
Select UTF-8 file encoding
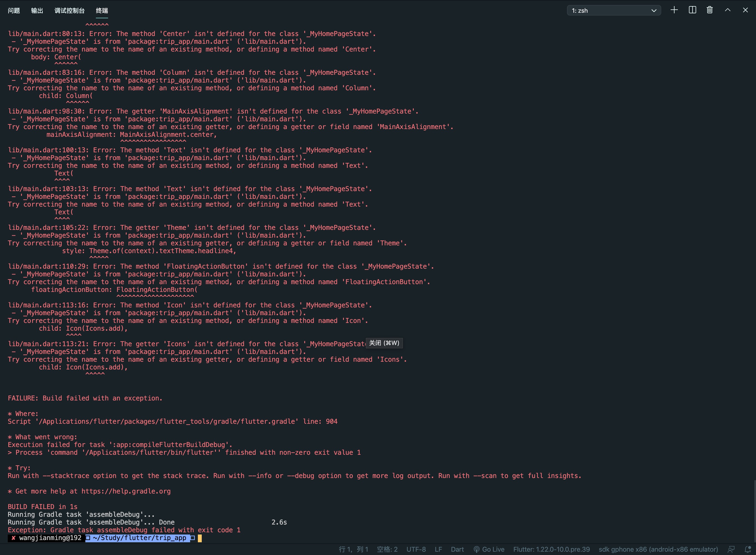point(416,549)
